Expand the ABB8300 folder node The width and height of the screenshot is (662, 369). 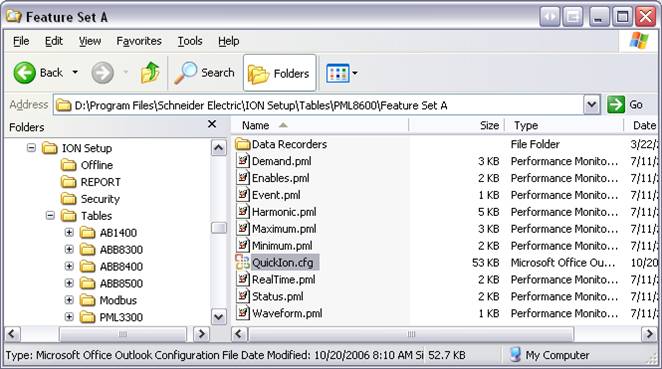click(x=69, y=249)
